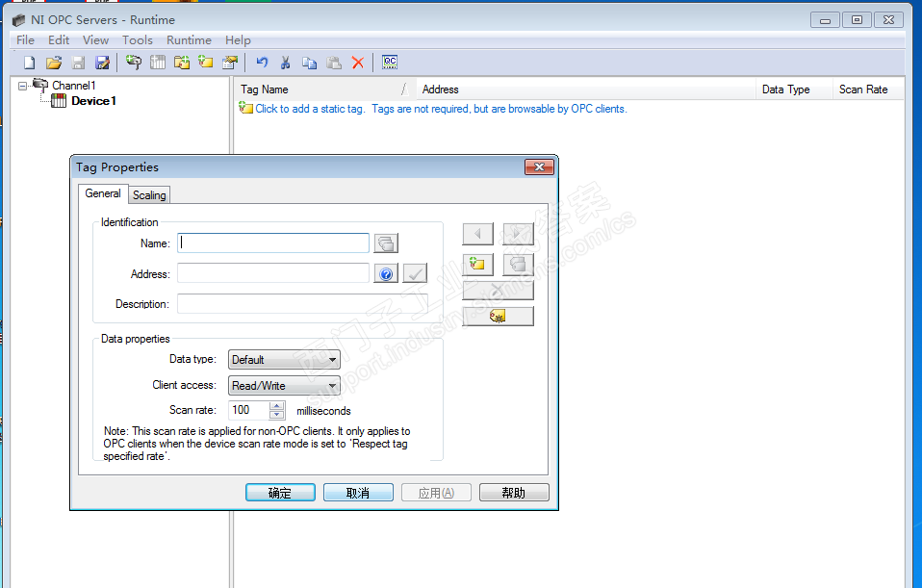Select the General tab
922x588 pixels.
pos(103,193)
